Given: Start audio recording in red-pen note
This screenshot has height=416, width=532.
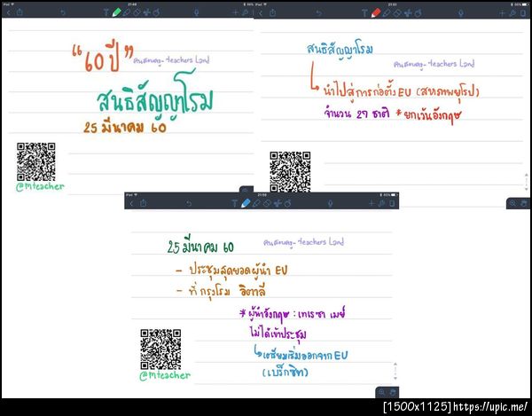Looking at the screenshot, I should coord(460,13).
